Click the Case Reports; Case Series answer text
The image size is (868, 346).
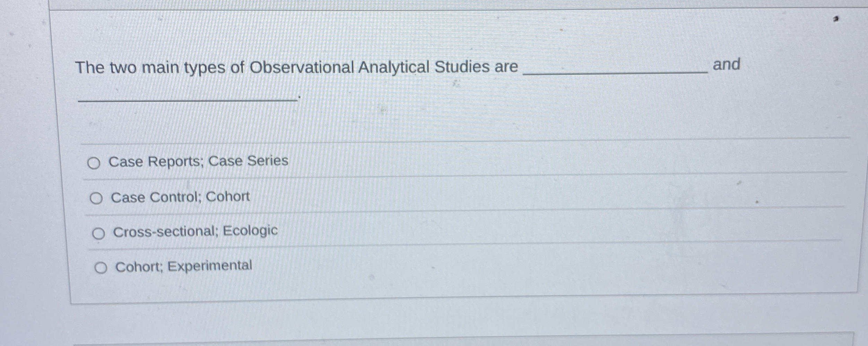click(x=198, y=161)
